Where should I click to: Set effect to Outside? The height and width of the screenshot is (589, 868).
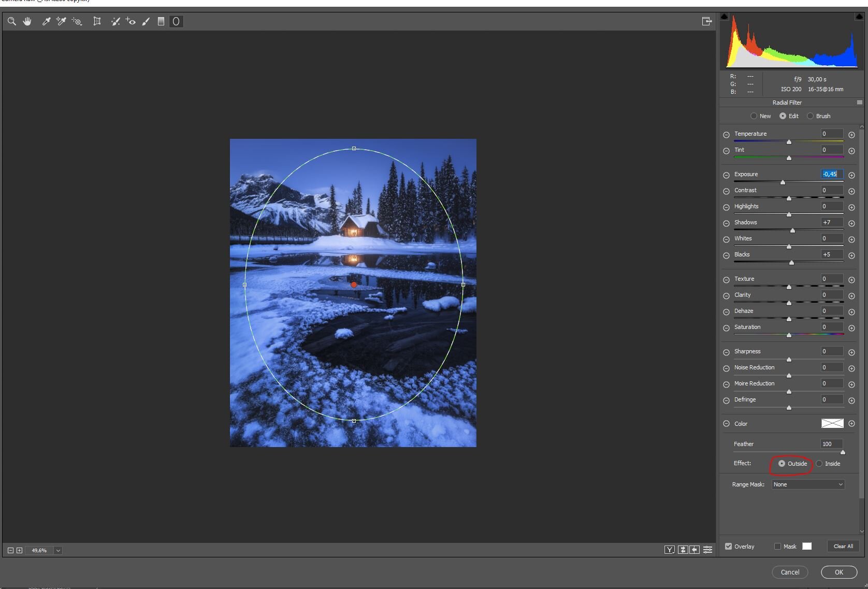click(x=782, y=464)
